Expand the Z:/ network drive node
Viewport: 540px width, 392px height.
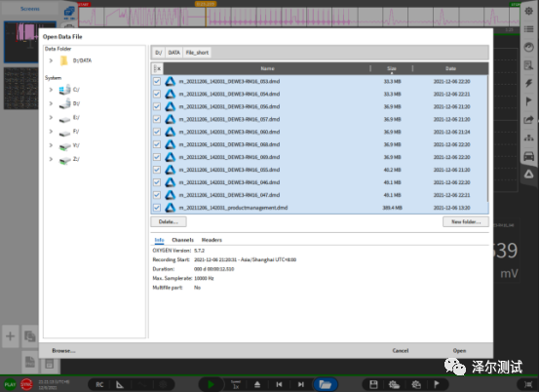click(x=51, y=159)
